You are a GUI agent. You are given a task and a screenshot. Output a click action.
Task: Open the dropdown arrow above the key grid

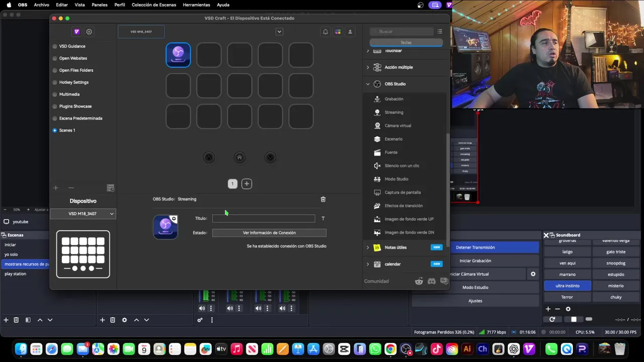pos(279,32)
